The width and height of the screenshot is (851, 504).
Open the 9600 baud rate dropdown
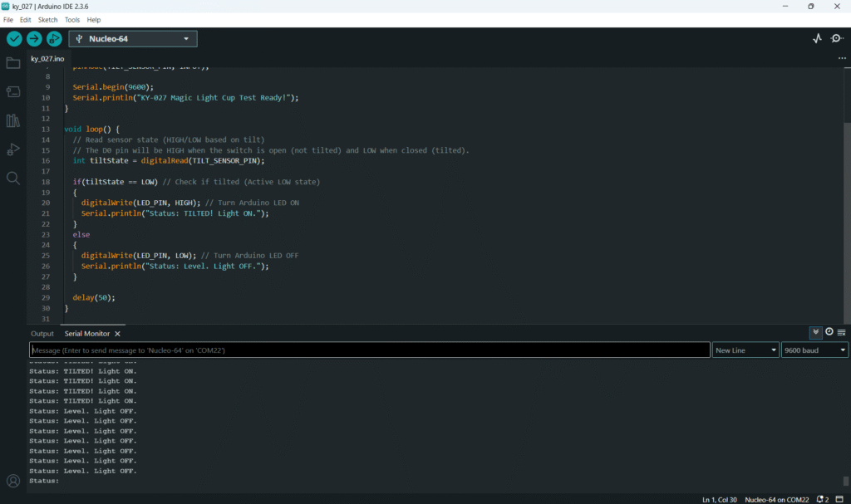814,350
